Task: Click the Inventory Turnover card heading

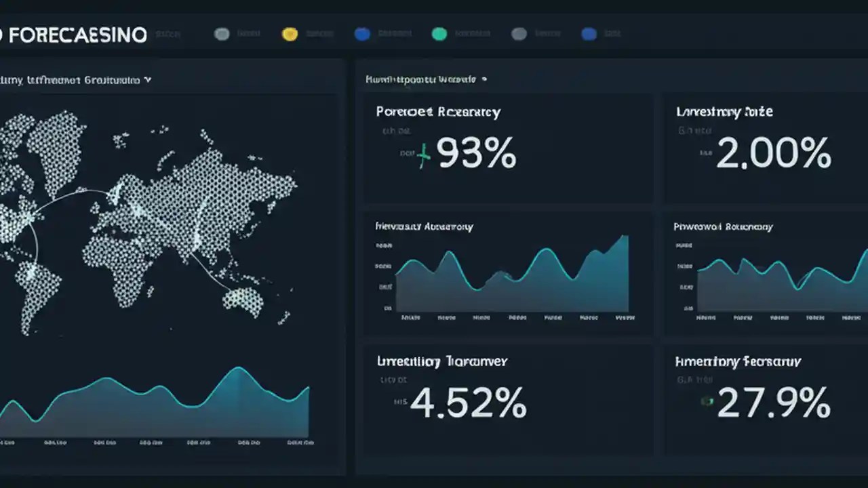Action: click(x=442, y=361)
